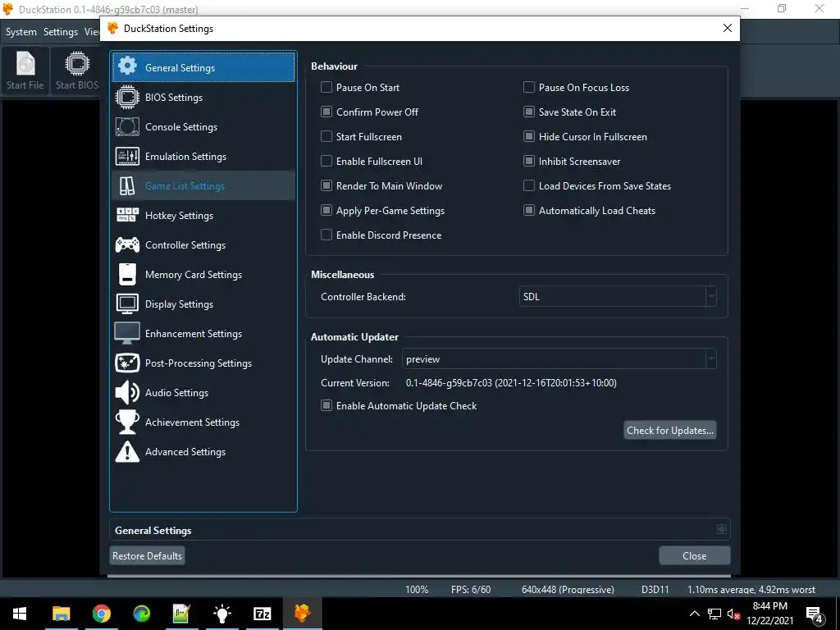
Task: Select the Console Settings icon
Action: 127,127
